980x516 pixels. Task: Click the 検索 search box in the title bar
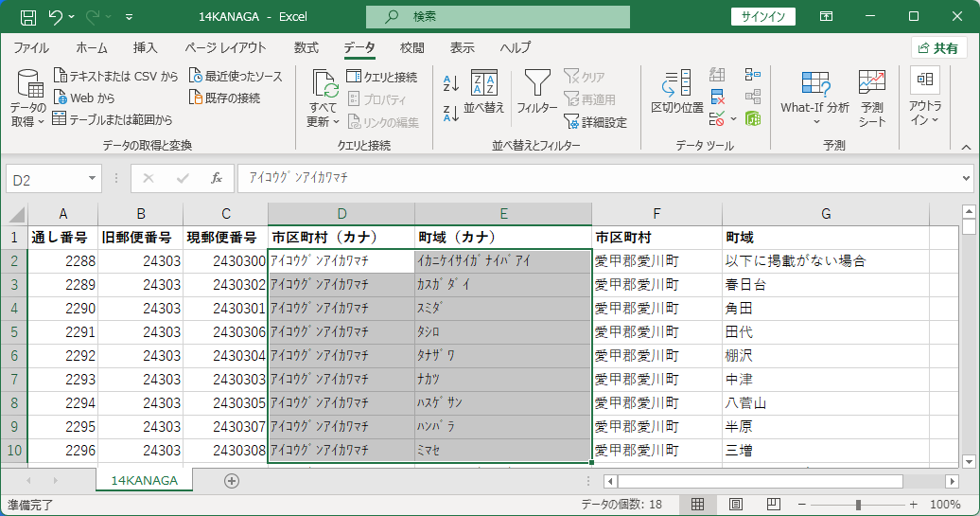click(x=498, y=17)
